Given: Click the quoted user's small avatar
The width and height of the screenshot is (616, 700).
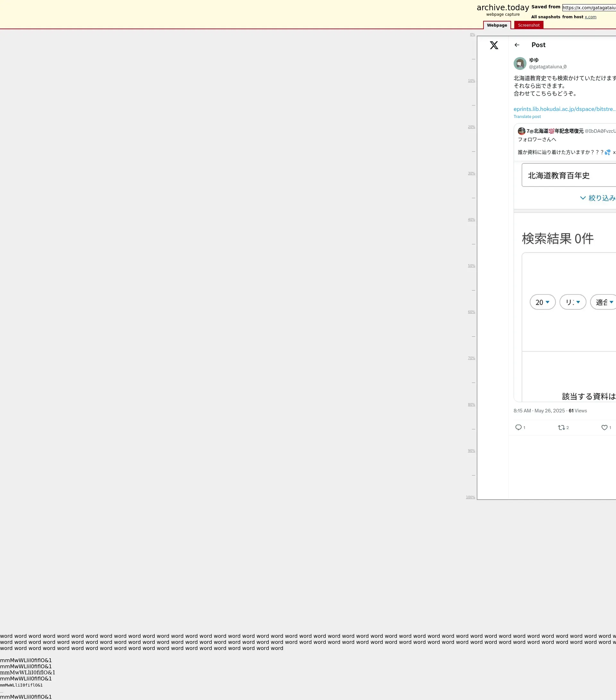Looking at the screenshot, I should (x=521, y=131).
